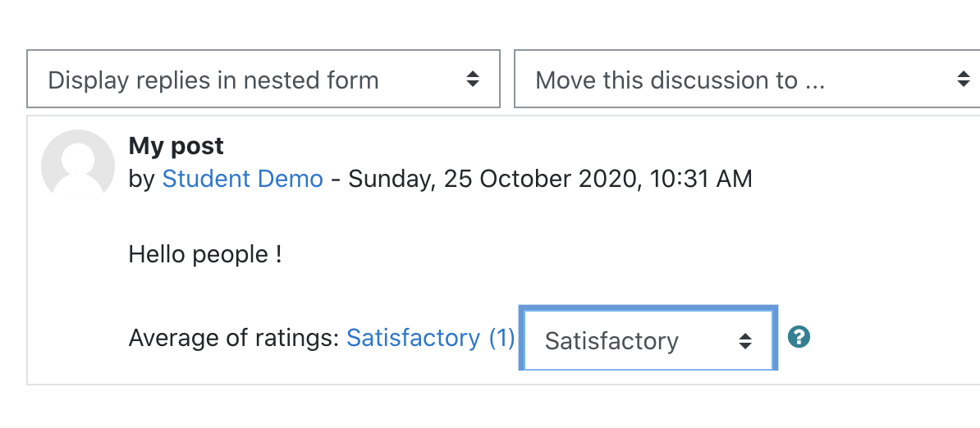Click the Hello people ! message text
Viewport: 980px width, 428px height.
point(205,254)
